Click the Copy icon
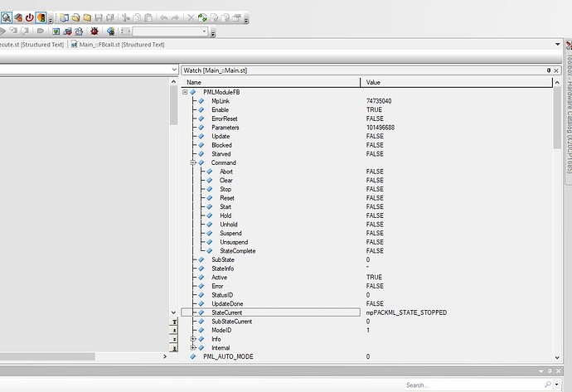572x392 pixels. tap(137, 17)
